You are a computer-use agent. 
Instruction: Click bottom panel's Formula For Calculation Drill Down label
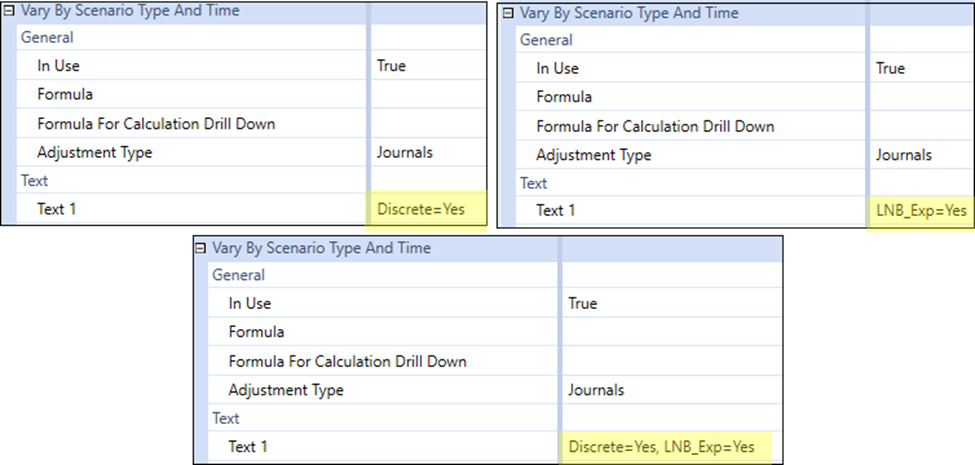347,361
